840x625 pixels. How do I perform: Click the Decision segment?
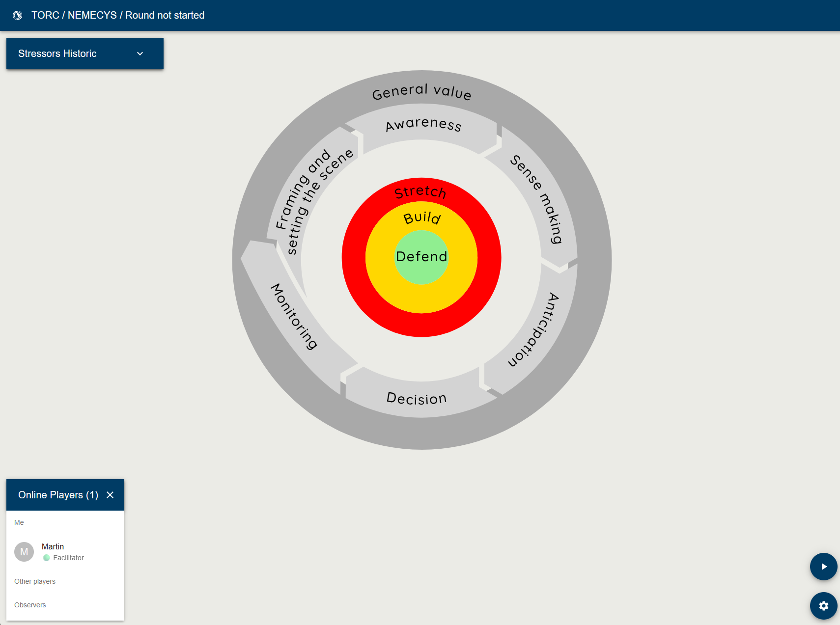point(417,398)
